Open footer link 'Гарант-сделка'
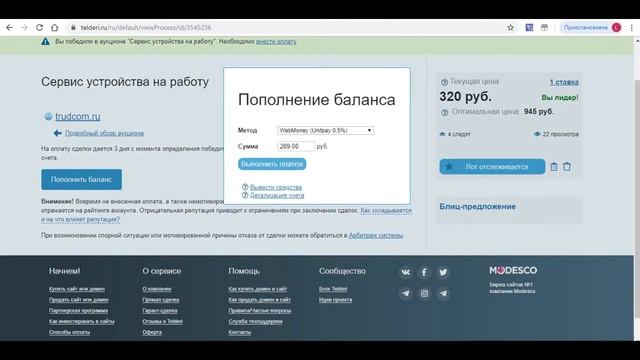 [x=160, y=311]
